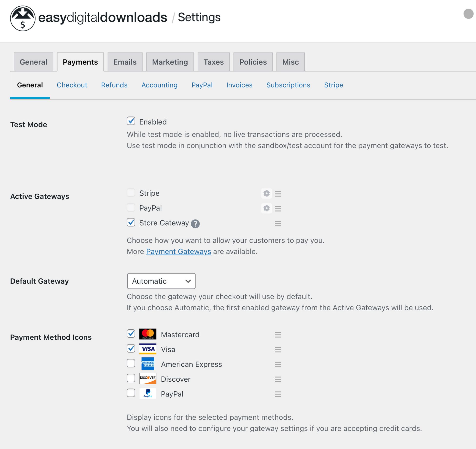476x449 pixels.
Task: Click the Easy Digital Downloads logo icon
Action: coord(23,18)
